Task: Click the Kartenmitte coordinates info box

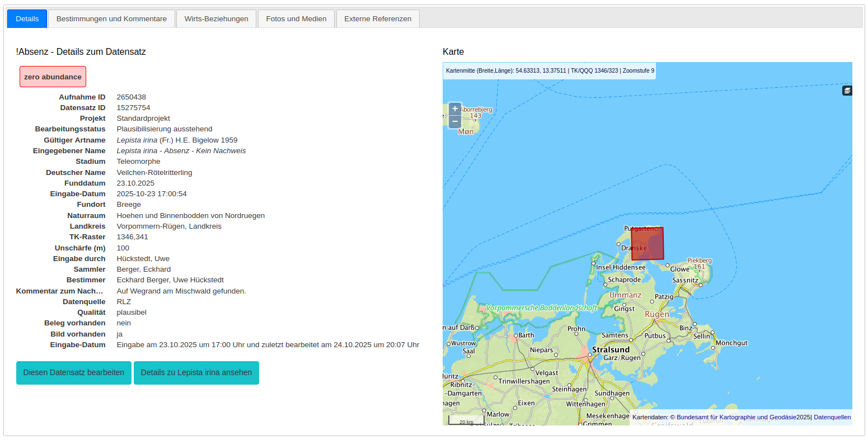Action: [x=549, y=71]
